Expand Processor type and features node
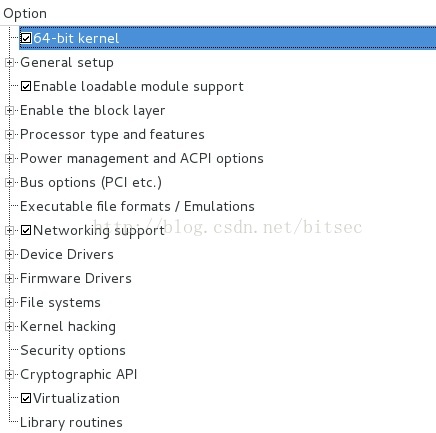The height and width of the screenshot is (433, 436). (9, 134)
